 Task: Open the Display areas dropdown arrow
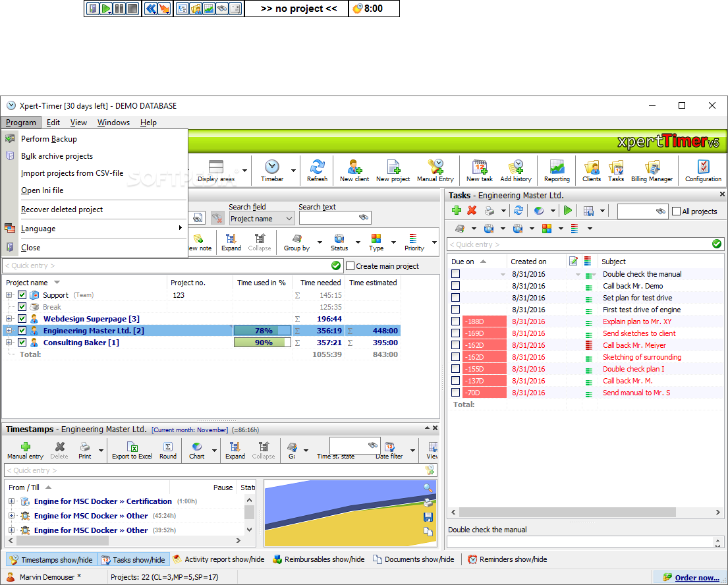click(244, 171)
